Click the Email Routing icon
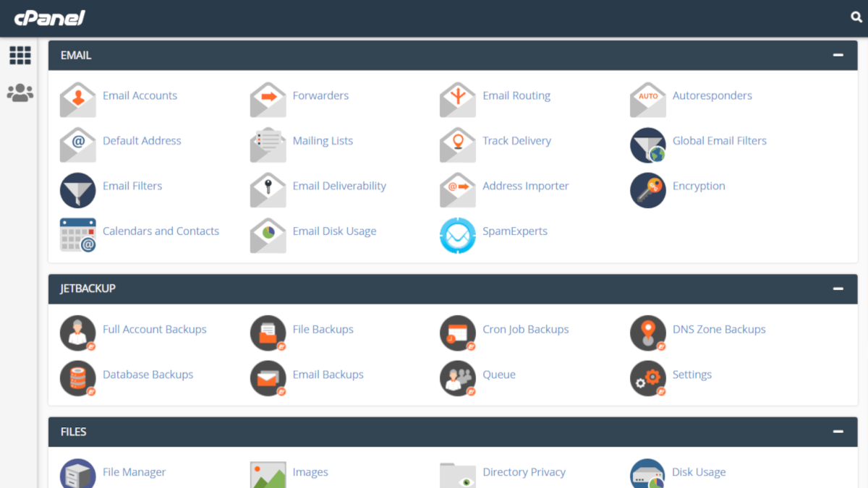The width and height of the screenshot is (868, 488). click(457, 100)
